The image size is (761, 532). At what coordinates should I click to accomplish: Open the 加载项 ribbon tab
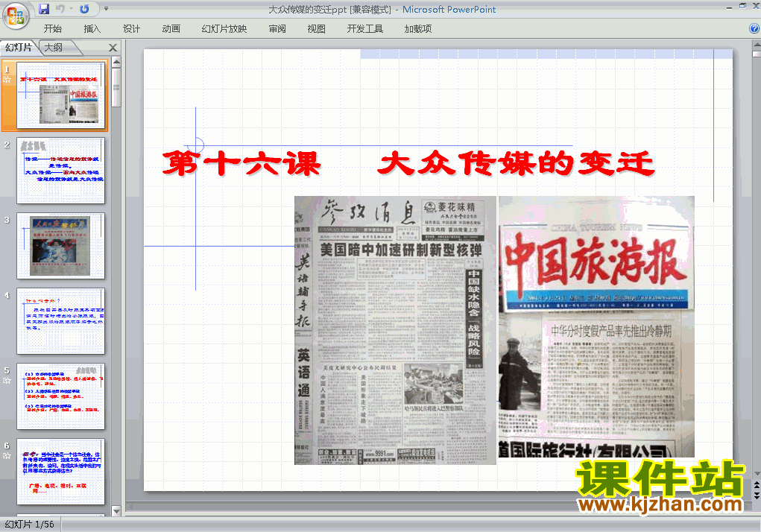pos(418,28)
